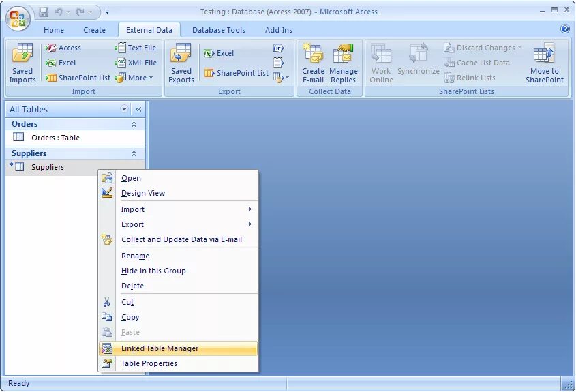Import from Excel spreadsheet
The height and width of the screenshot is (392, 576).
61,63
